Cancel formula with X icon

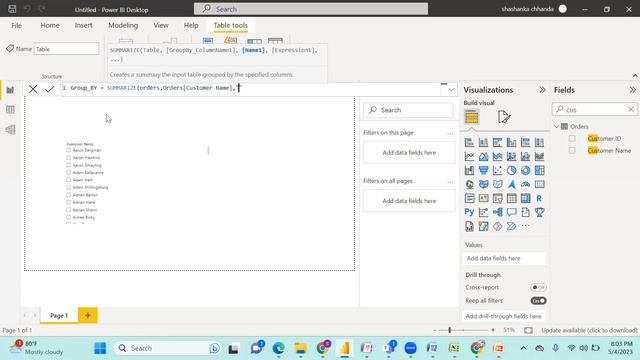tap(33, 89)
